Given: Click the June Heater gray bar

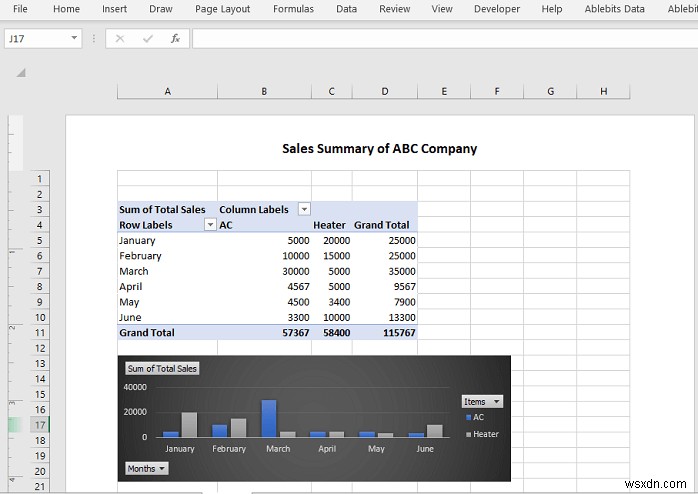Looking at the screenshot, I should pyautogui.click(x=435, y=431).
